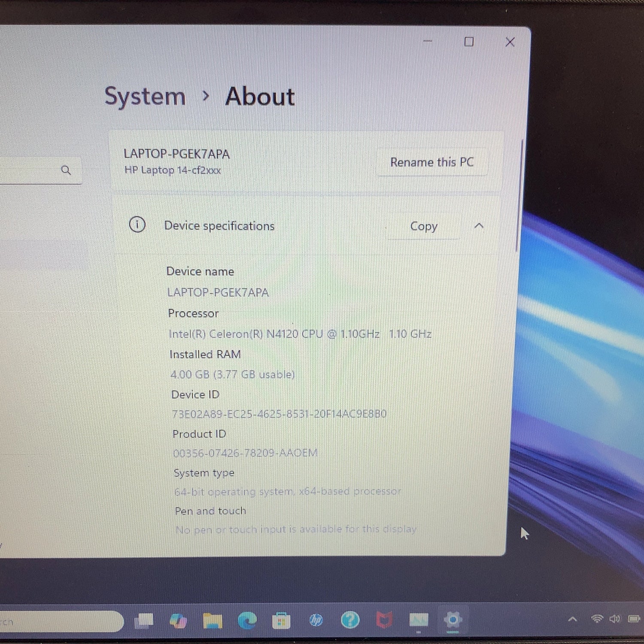Screen dimensions: 644x644
Task: Collapse the Device specifications section
Action: pos(479,226)
